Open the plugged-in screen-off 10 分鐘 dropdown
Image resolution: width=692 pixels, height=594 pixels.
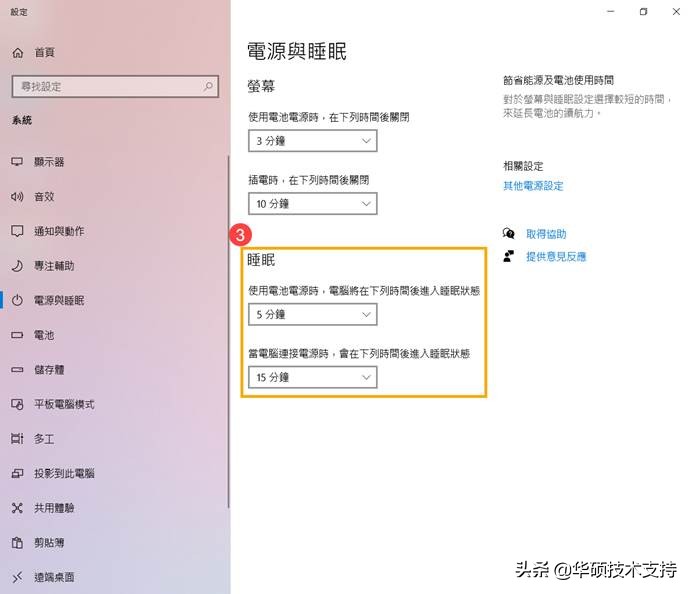(x=312, y=203)
